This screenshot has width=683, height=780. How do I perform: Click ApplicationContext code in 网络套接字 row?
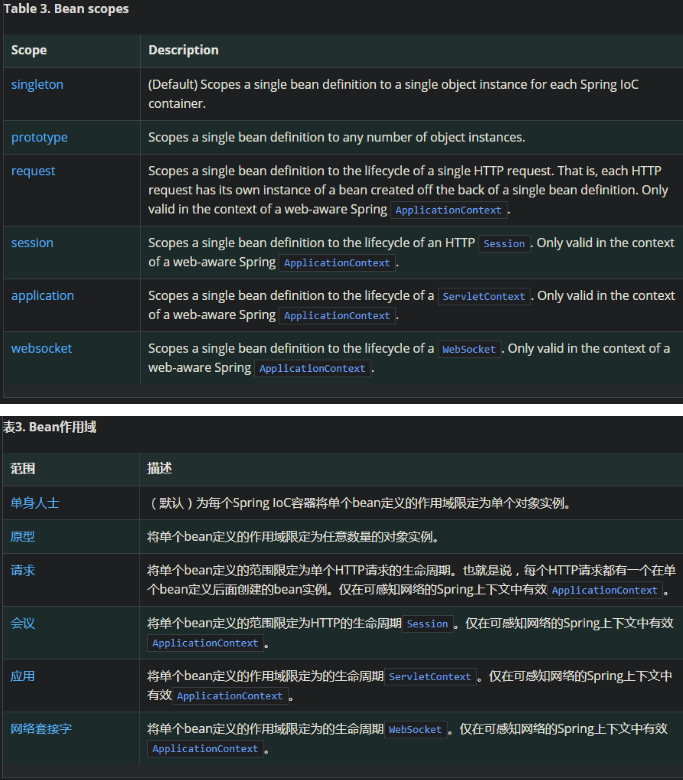point(205,749)
